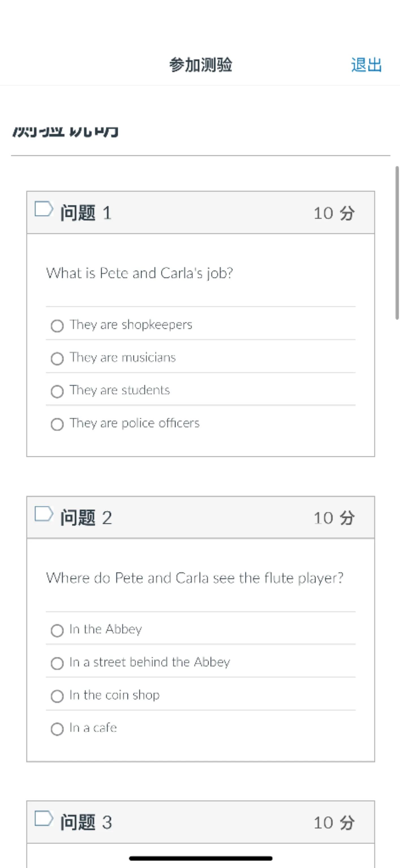Tap the 问题 2 header

click(x=86, y=518)
